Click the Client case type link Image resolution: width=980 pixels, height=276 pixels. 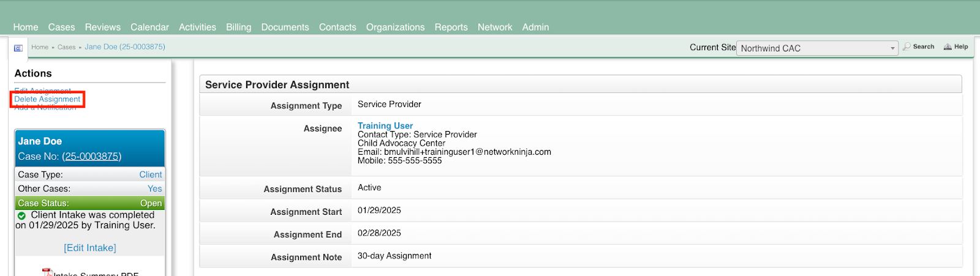[x=151, y=174]
